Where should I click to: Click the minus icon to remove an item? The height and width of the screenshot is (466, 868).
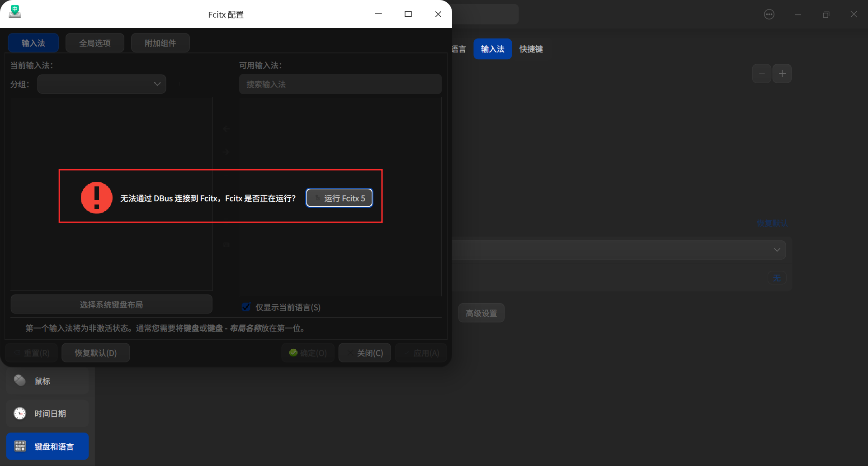point(761,73)
